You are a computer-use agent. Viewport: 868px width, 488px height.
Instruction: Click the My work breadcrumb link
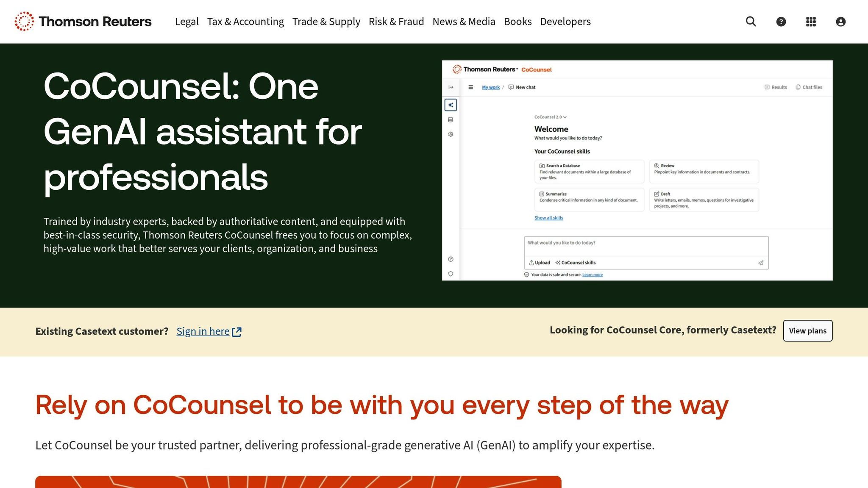coord(491,87)
